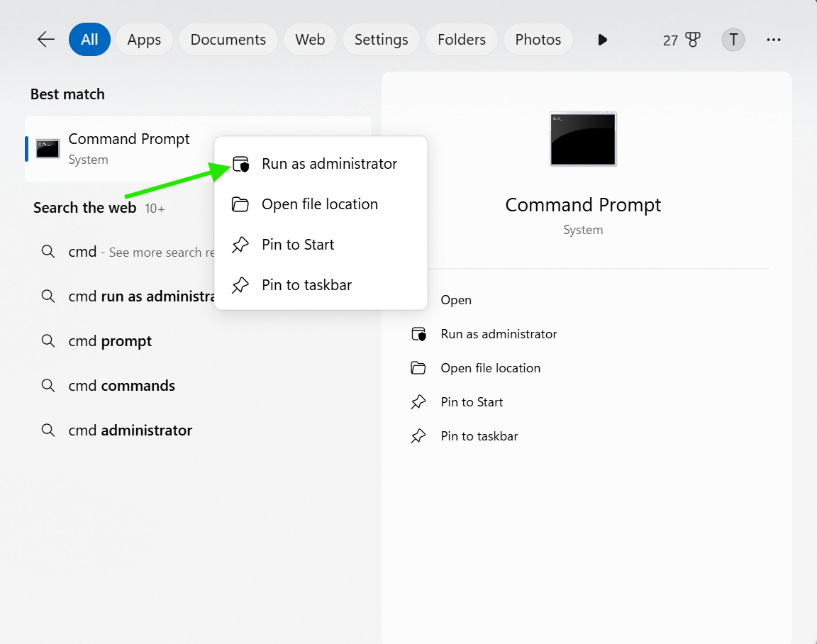Choose Open file location in context menu

pos(321,204)
